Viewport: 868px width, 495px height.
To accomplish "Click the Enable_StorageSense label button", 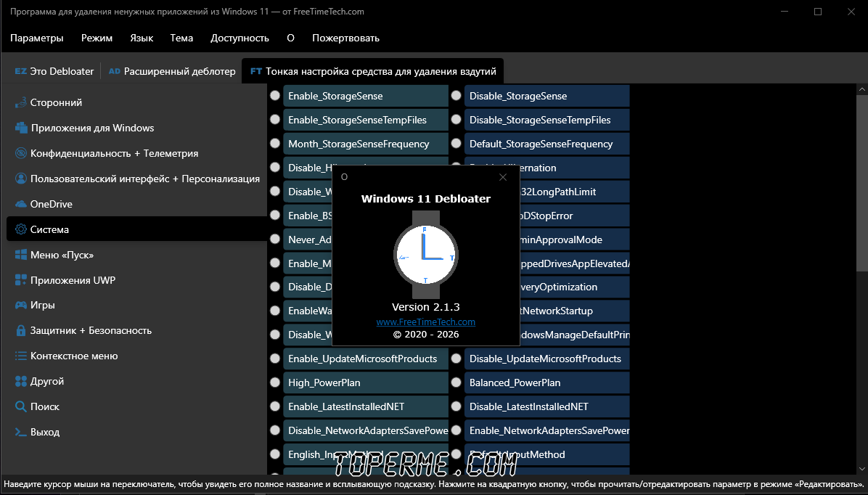I will click(x=366, y=96).
